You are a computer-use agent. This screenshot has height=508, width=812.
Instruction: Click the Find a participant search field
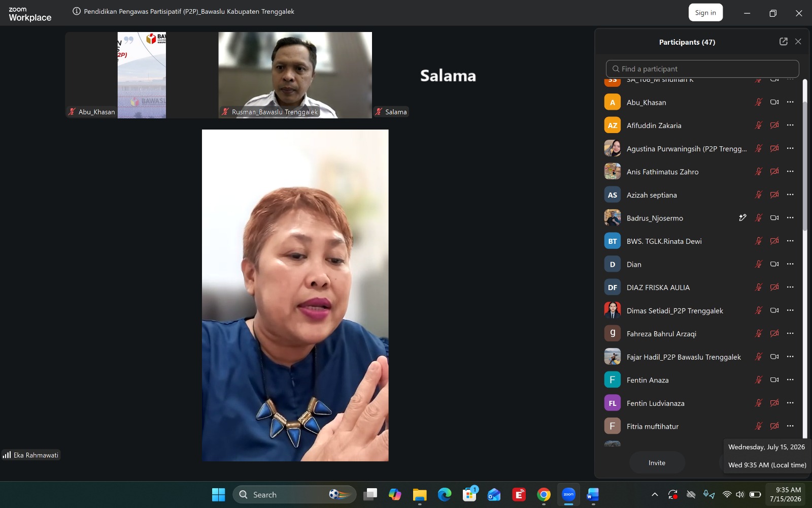click(702, 69)
